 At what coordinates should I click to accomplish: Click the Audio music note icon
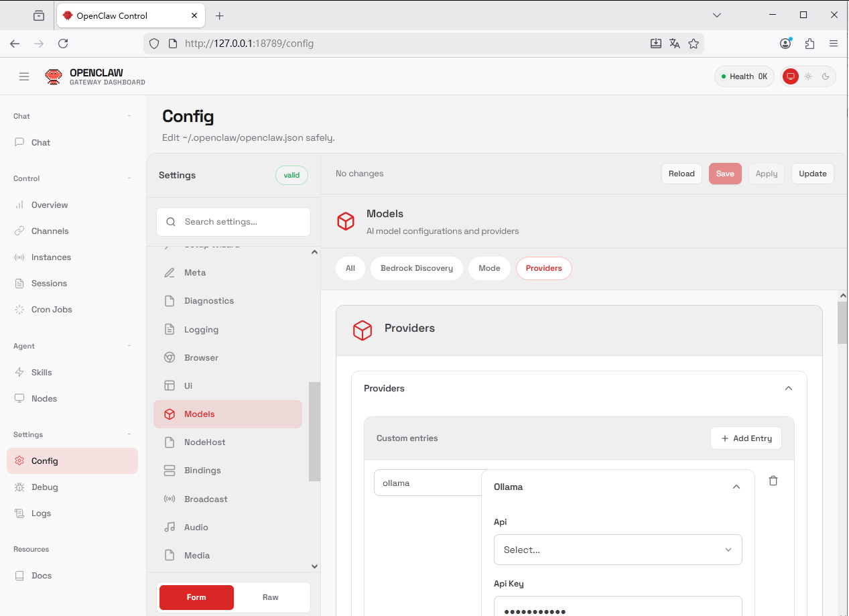[x=170, y=527]
